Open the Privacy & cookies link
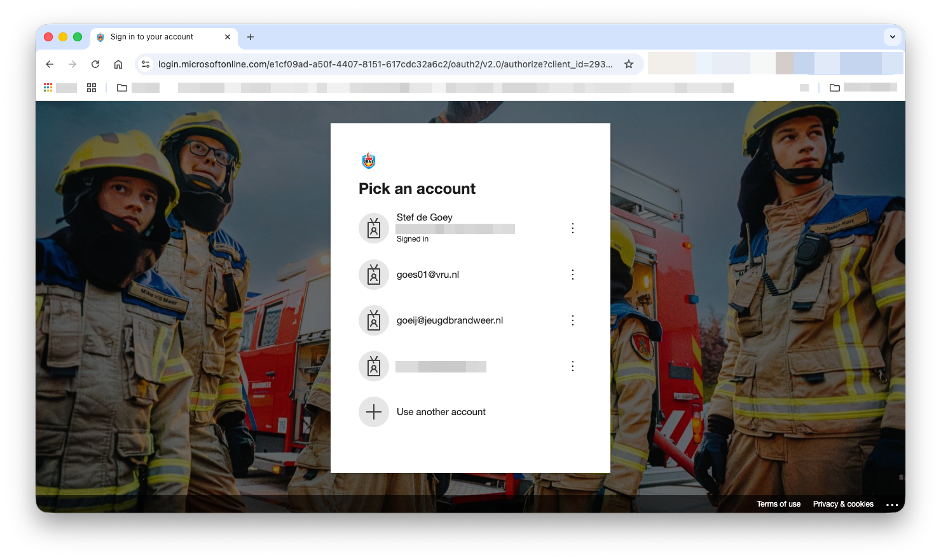The height and width of the screenshot is (560, 941). [843, 504]
